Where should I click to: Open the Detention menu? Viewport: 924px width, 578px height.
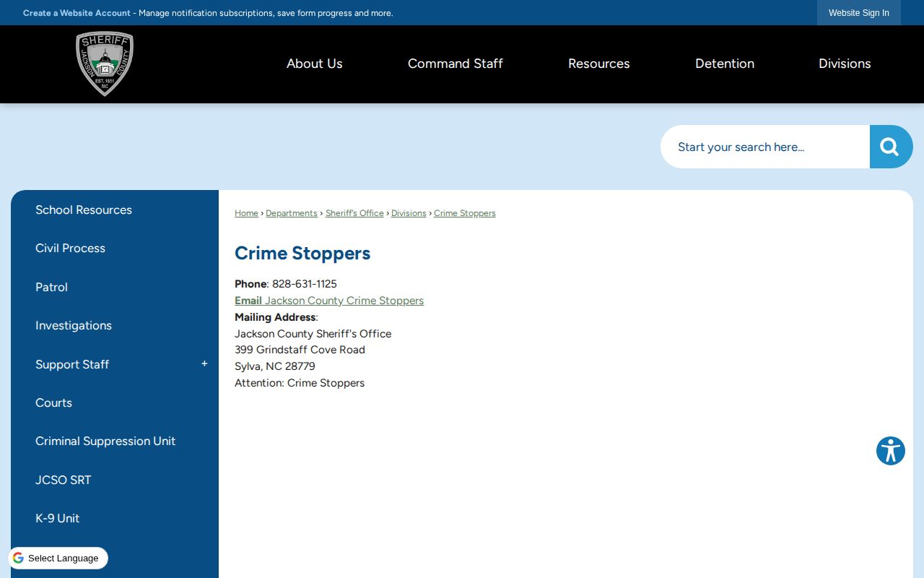(725, 64)
